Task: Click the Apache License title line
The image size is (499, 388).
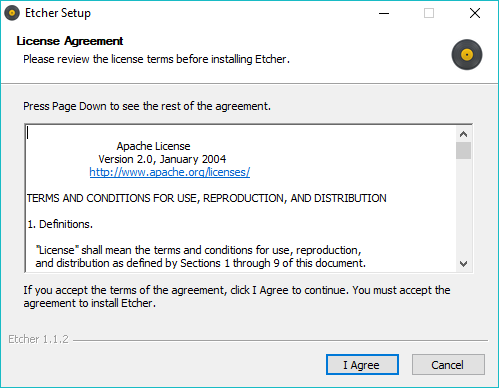Action: point(153,146)
